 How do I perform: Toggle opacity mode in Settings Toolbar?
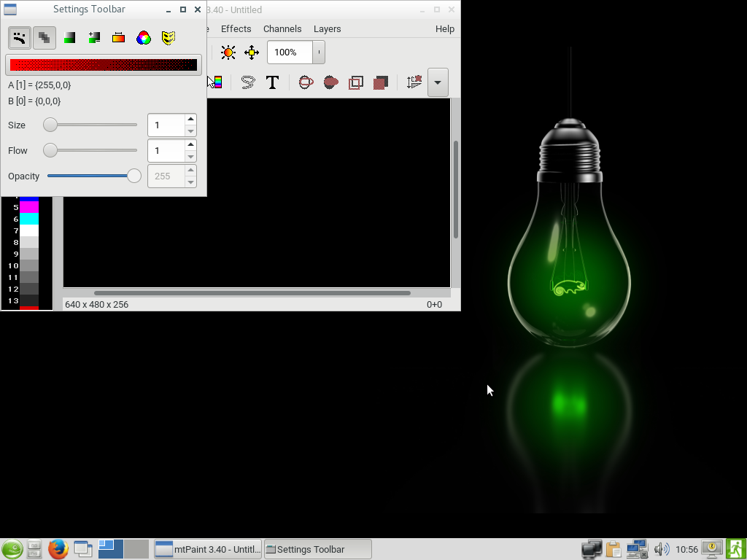tap(44, 38)
